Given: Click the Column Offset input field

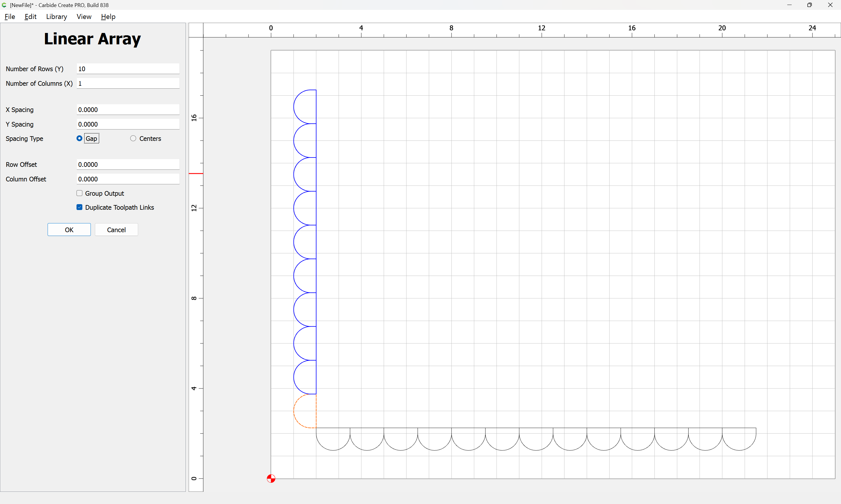Looking at the screenshot, I should coord(128,179).
